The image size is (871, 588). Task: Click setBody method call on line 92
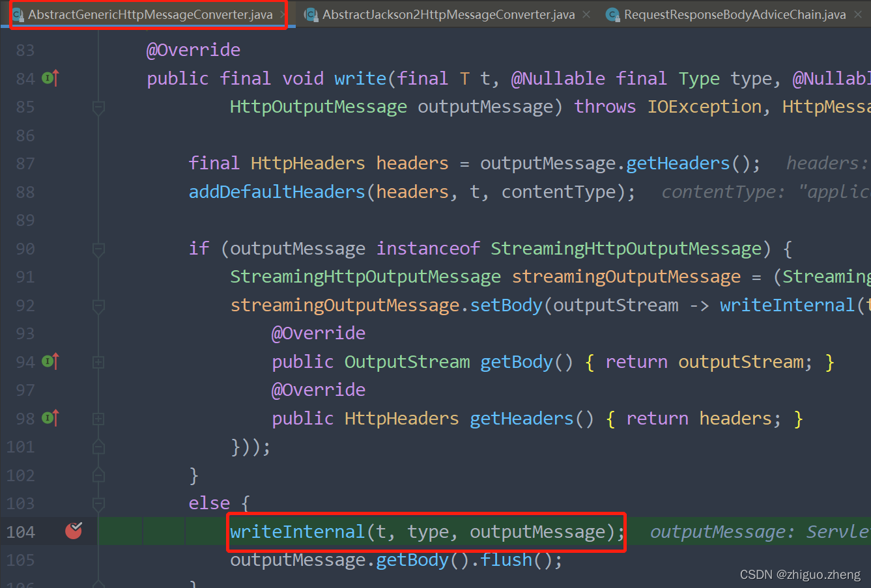(506, 305)
